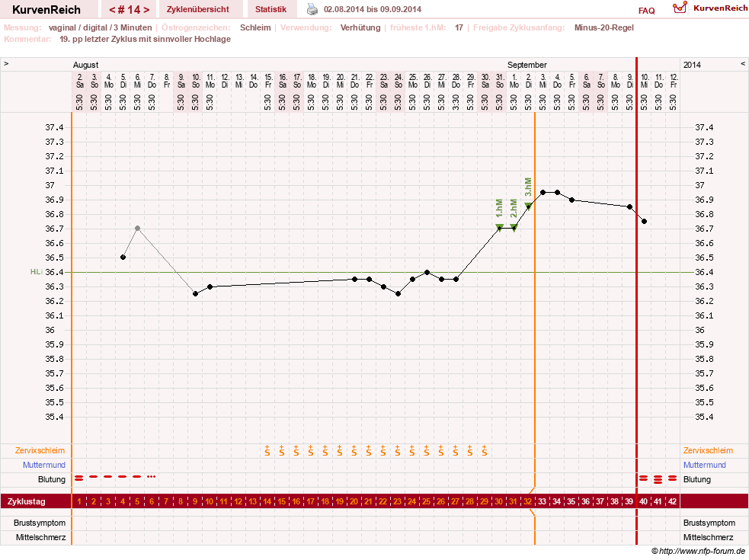This screenshot has width=749, height=560.
Task: Open the KurvenReich logo link
Action: coord(680,8)
